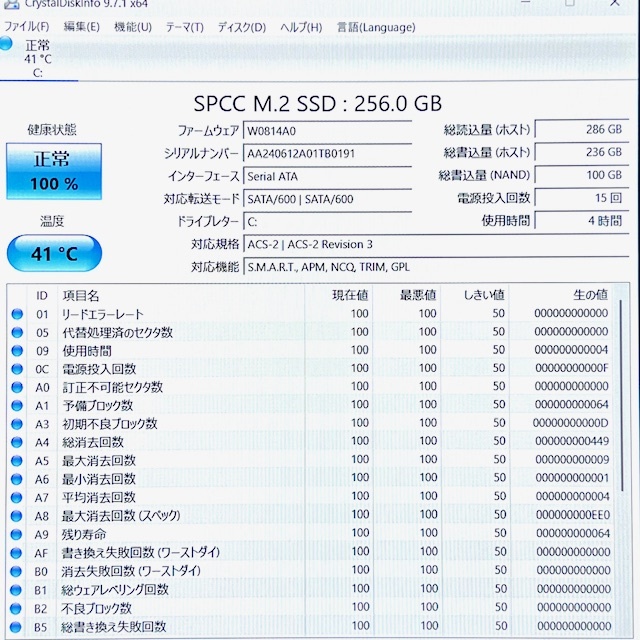Click blue status icon beside 残り寿命
The image size is (640, 640).
point(16,534)
